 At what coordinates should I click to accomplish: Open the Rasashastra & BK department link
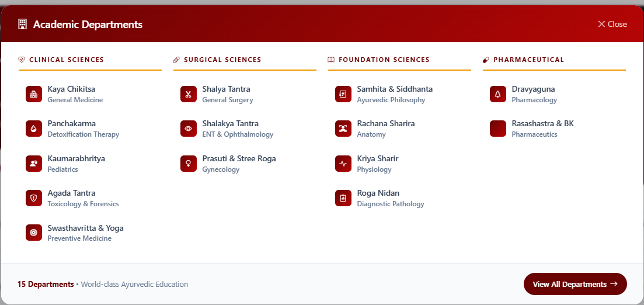pyautogui.click(x=542, y=129)
